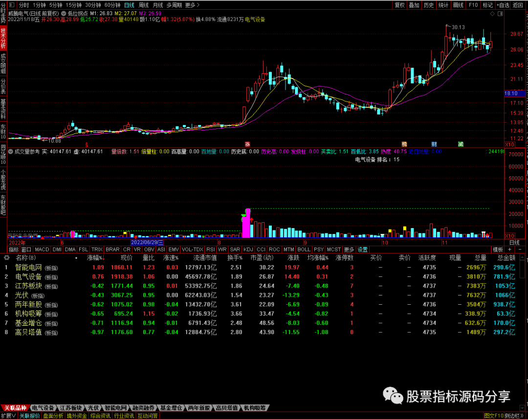Screen dimensions: 528x420
Task: Switch to 1分钟 period
Action: 40,5
